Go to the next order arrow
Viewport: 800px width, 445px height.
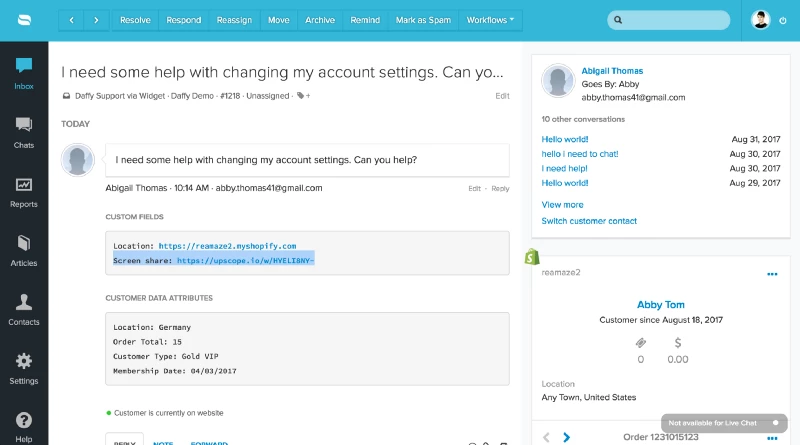click(567, 437)
